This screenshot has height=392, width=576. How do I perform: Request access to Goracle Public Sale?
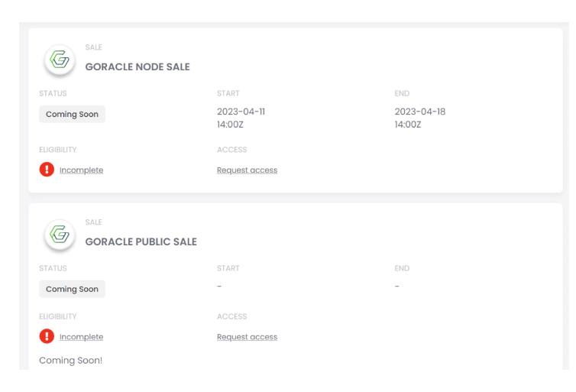247,337
